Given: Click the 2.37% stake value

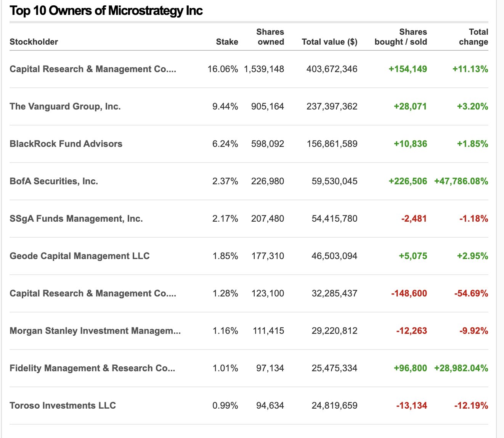Looking at the screenshot, I should (225, 181).
